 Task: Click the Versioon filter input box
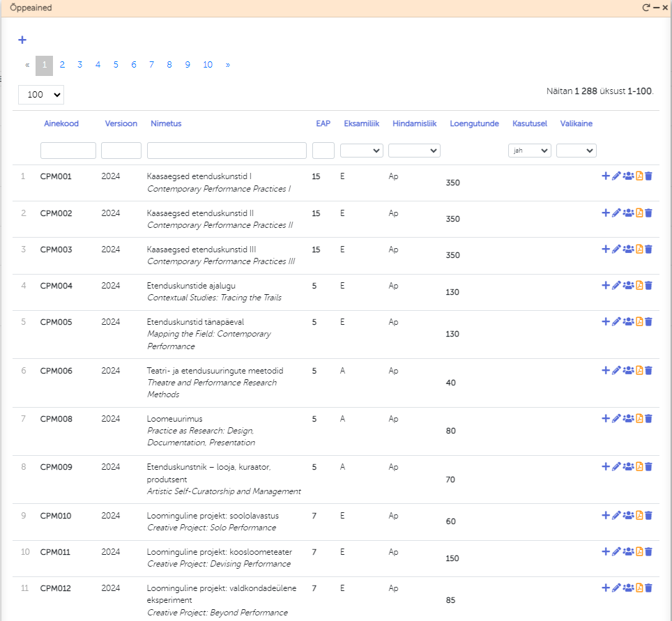[121, 151]
